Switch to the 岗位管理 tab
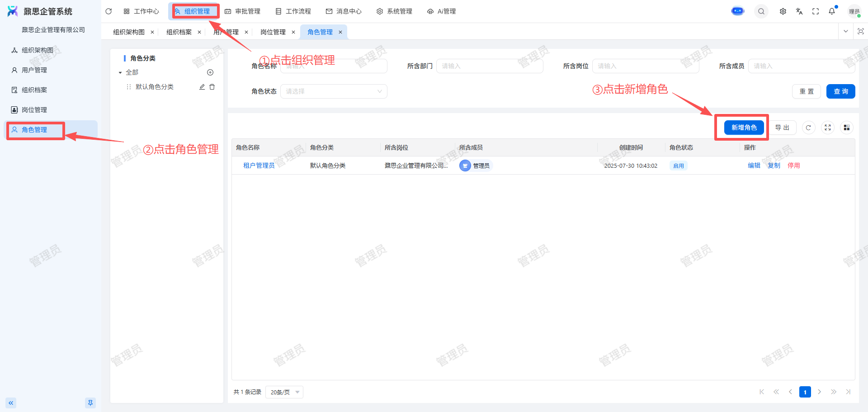Screen dimensions: 868x412 pyautogui.click(x=273, y=32)
